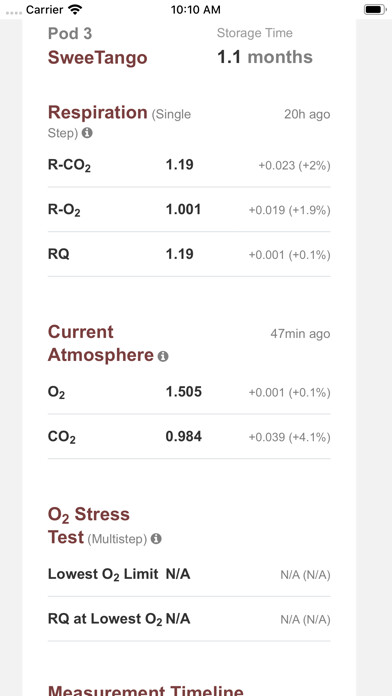The image size is (392, 696).
Task: Open the Measurement Timeline section
Action: (146, 690)
